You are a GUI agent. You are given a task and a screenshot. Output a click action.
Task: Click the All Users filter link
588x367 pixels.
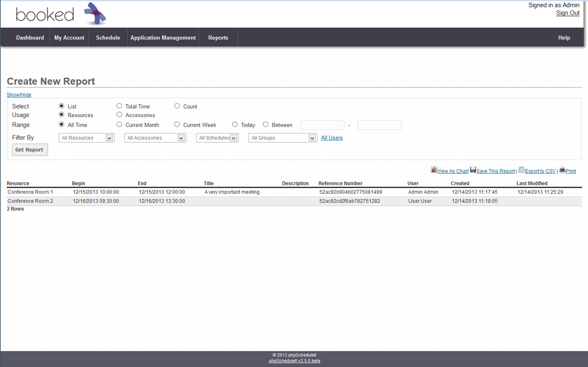(332, 138)
